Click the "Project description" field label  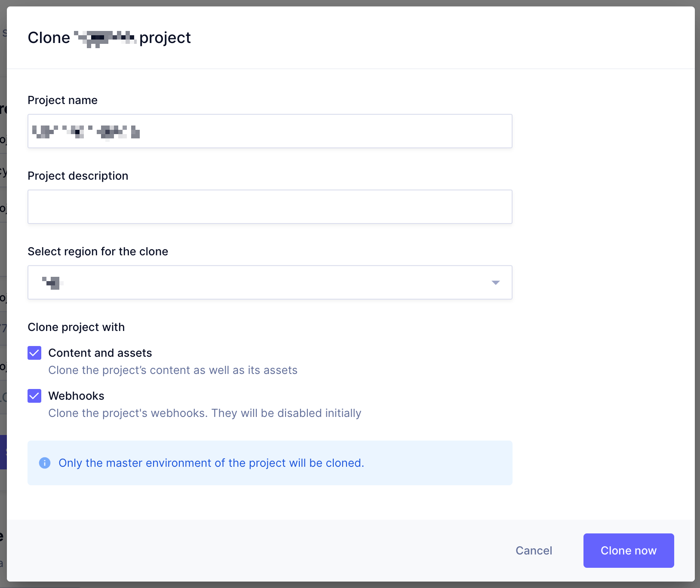[78, 176]
